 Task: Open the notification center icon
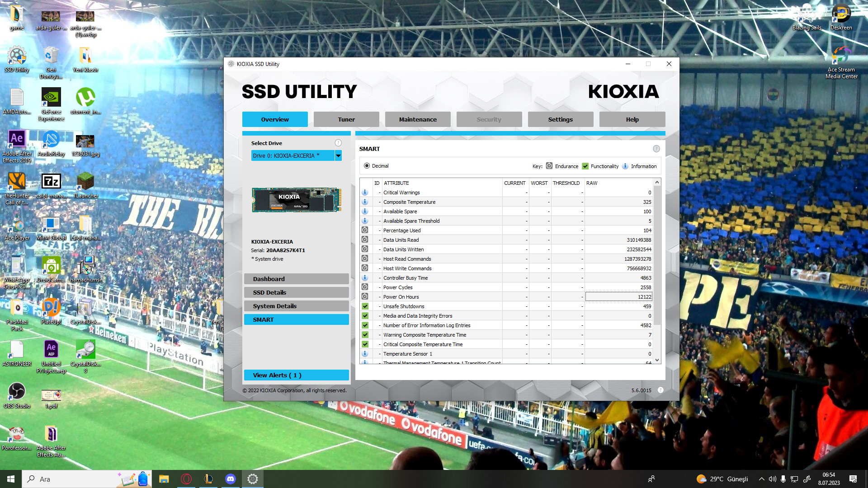pos(853,479)
